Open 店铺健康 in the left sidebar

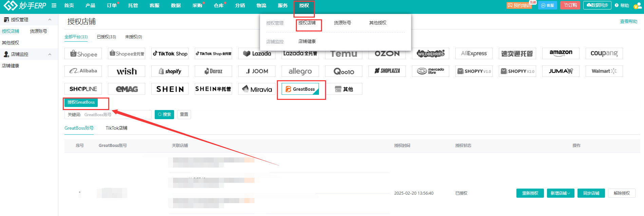[11, 66]
